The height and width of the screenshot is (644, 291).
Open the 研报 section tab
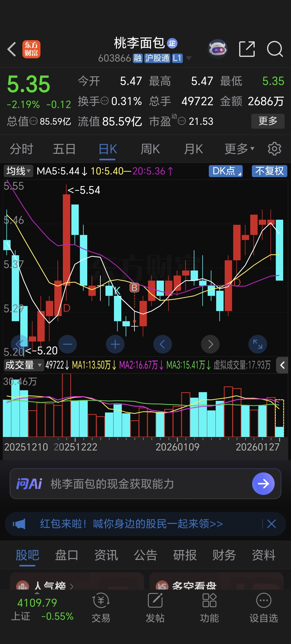pyautogui.click(x=185, y=555)
